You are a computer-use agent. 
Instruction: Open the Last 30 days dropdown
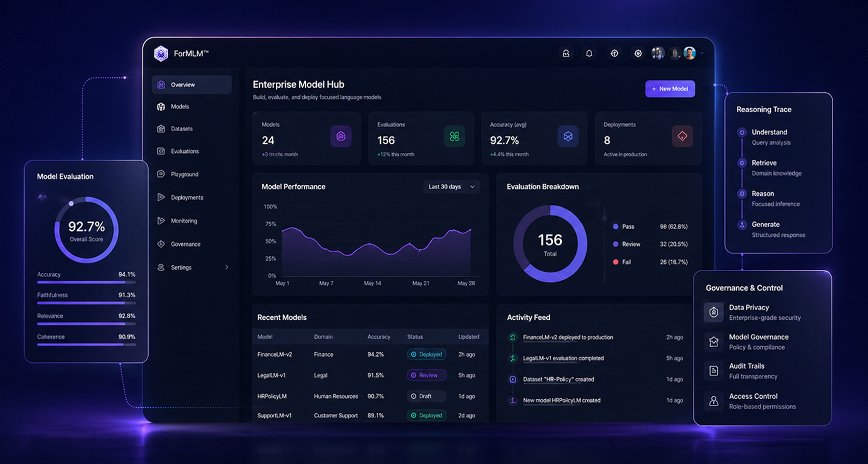(451, 187)
